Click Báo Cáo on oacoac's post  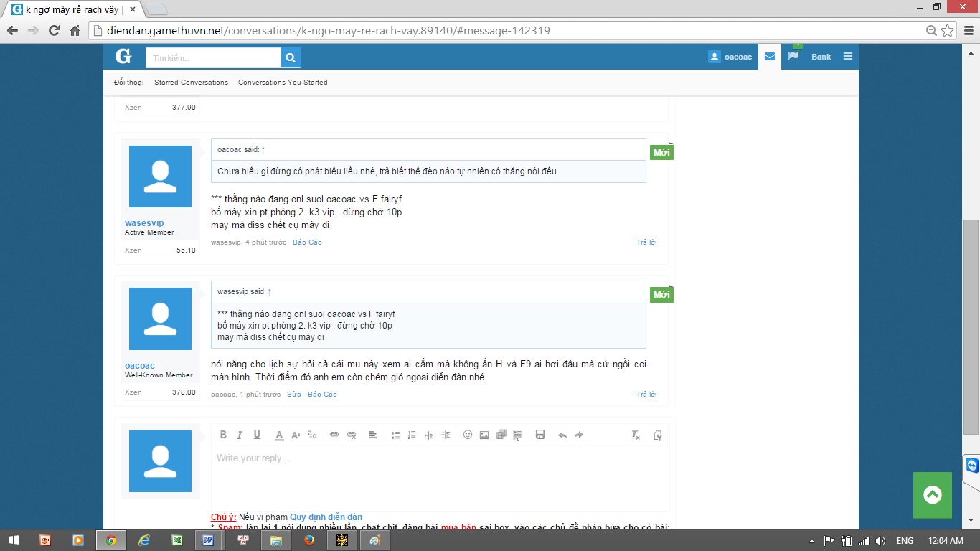(322, 395)
